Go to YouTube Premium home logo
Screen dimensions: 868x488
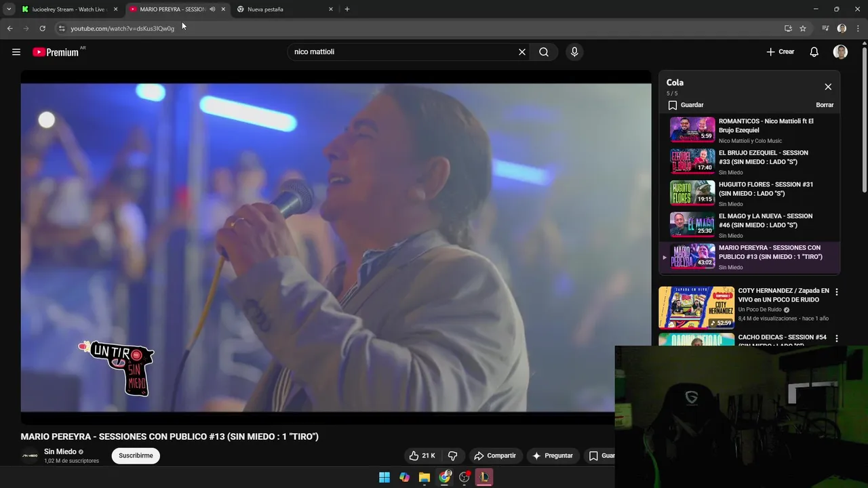[56, 52]
